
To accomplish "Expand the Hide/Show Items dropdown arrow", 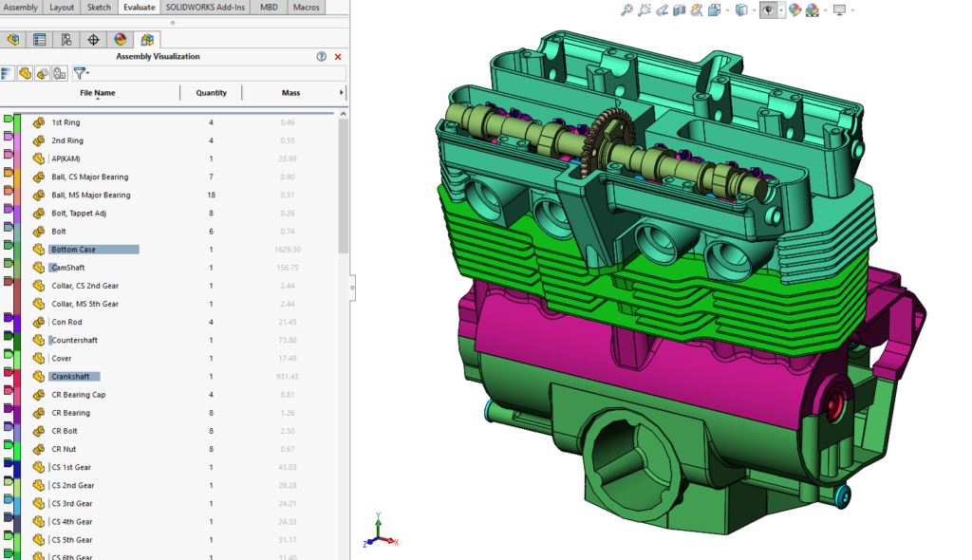I will (x=781, y=10).
